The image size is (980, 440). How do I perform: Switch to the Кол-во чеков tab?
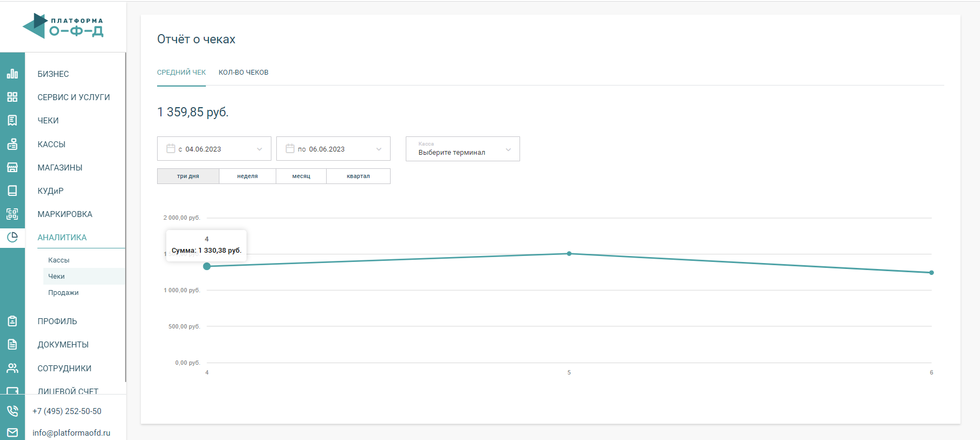click(x=244, y=73)
